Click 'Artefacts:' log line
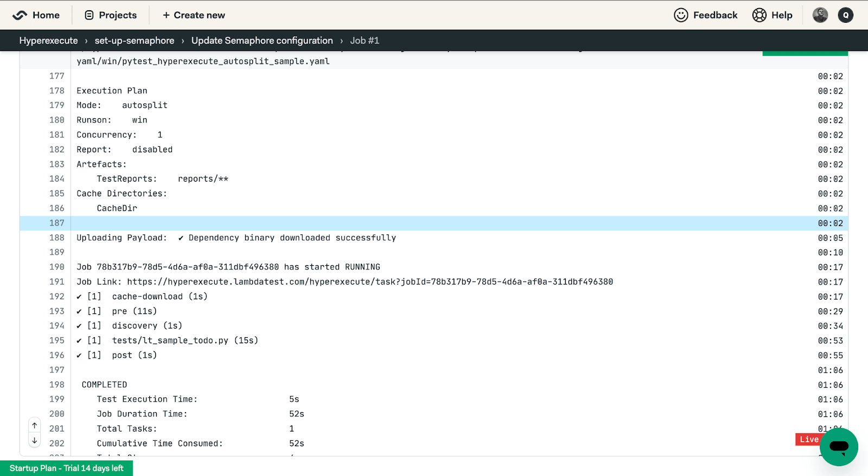Viewport: 868px width, 476px height. (101, 164)
